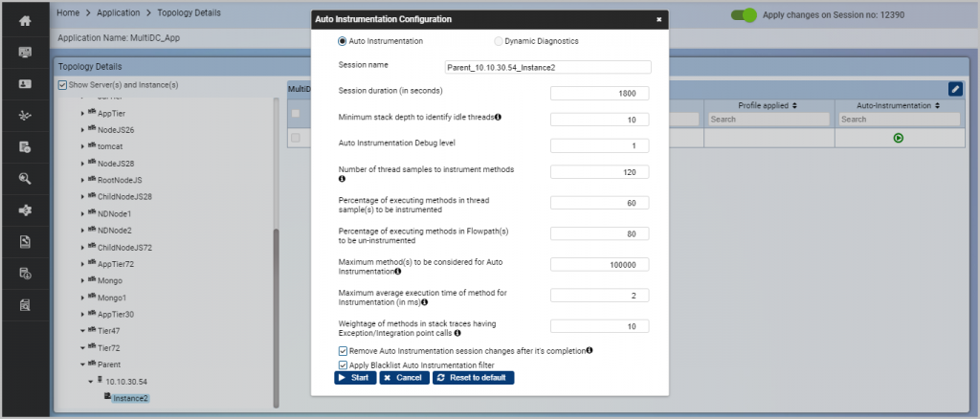Click Auto-Instrumentation column search field
Screen dimensions: 980x419
tap(899, 120)
